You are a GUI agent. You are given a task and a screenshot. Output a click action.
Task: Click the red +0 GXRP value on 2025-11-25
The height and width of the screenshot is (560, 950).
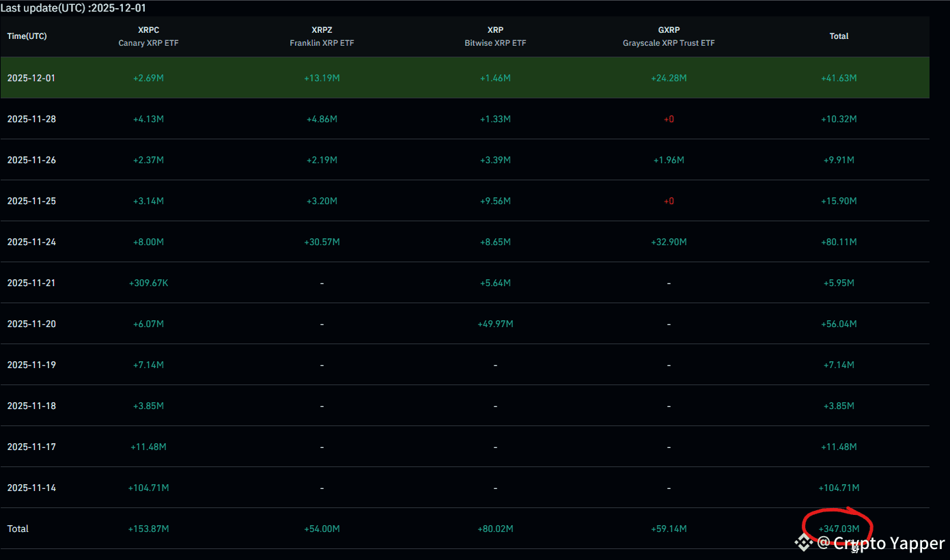669,201
